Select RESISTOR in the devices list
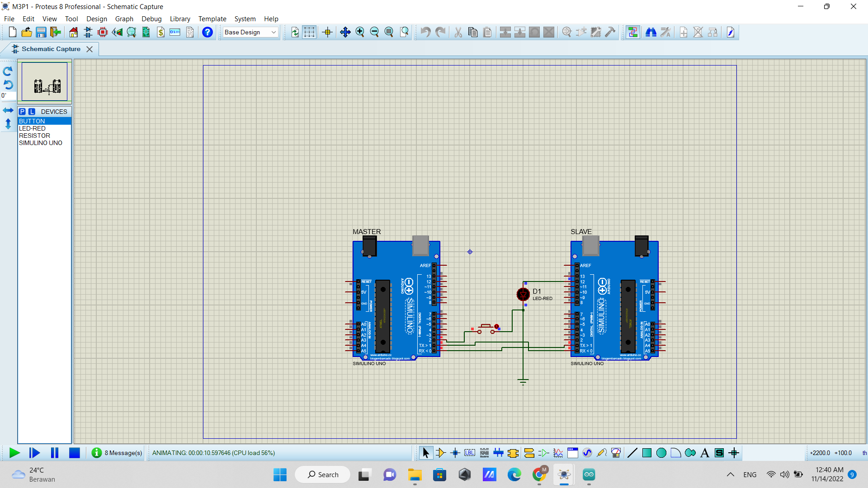The image size is (868, 488). (44, 136)
